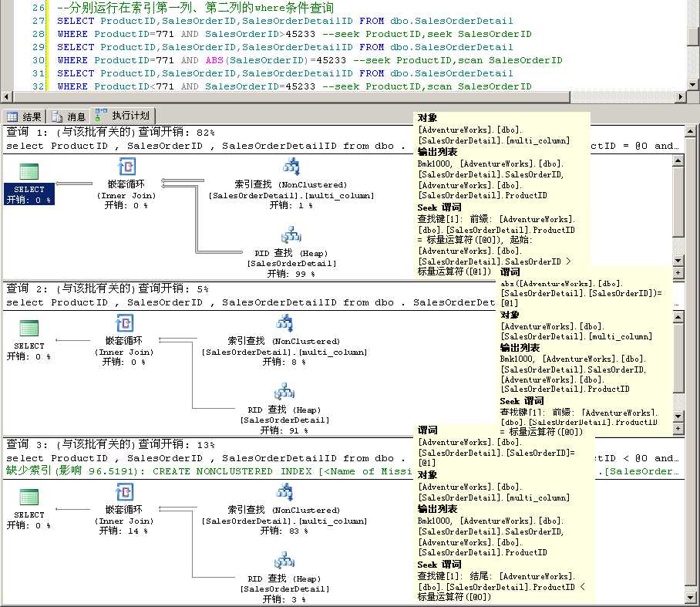
Task: Click the RID Lookup icon in query 2
Action: pos(284,392)
